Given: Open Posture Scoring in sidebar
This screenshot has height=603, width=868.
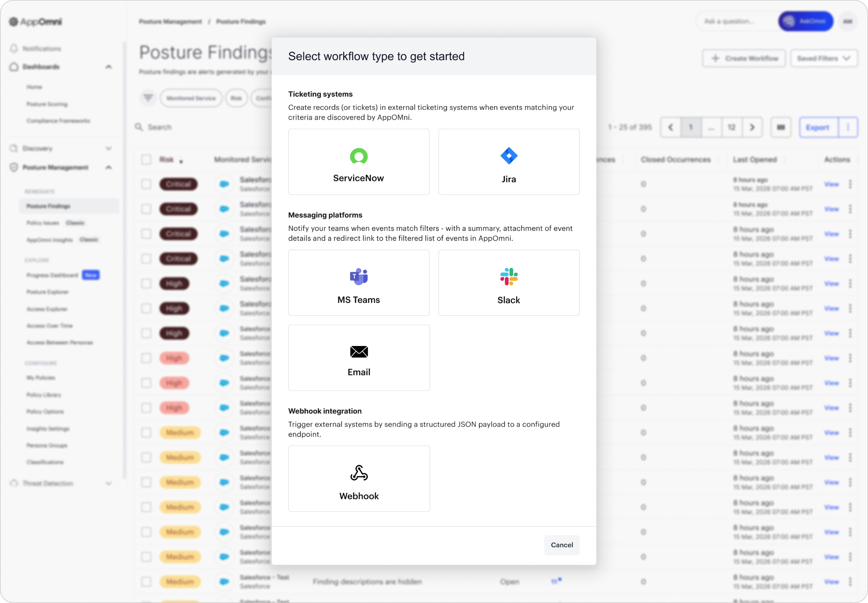Looking at the screenshot, I should 47,104.
